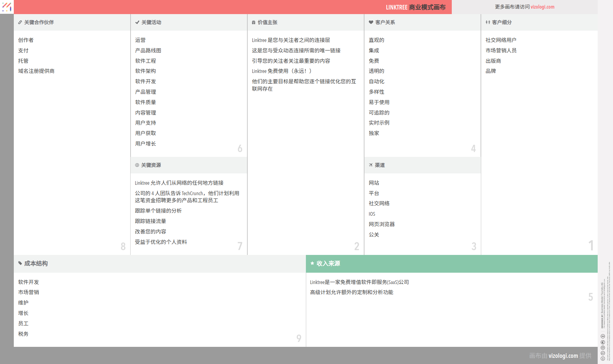Click the link icon beside 关键合作伙伴
Image resolution: width=613 pixels, height=364 pixels.
click(20, 22)
